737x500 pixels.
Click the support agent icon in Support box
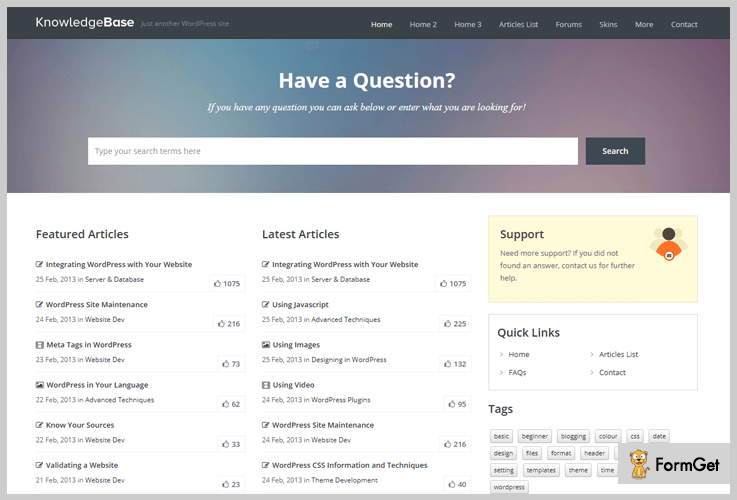pos(667,245)
